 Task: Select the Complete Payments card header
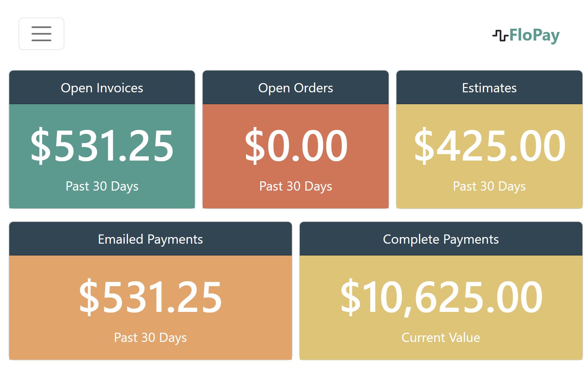(441, 239)
